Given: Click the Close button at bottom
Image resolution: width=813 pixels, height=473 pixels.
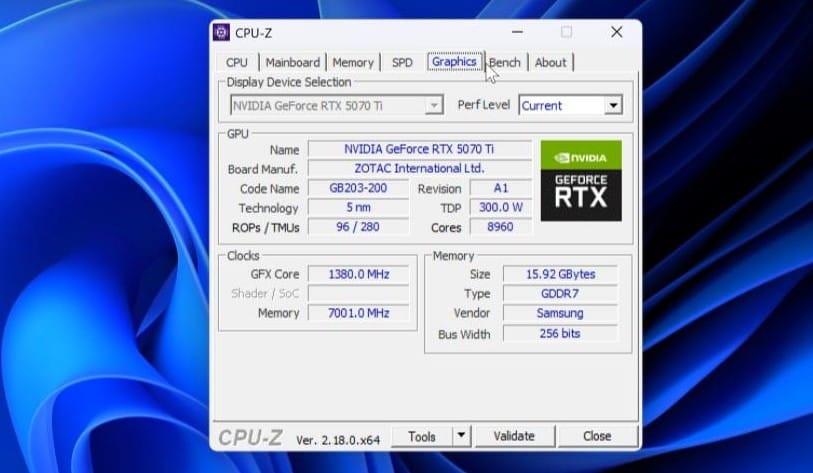Looking at the screenshot, I should pyautogui.click(x=597, y=436).
